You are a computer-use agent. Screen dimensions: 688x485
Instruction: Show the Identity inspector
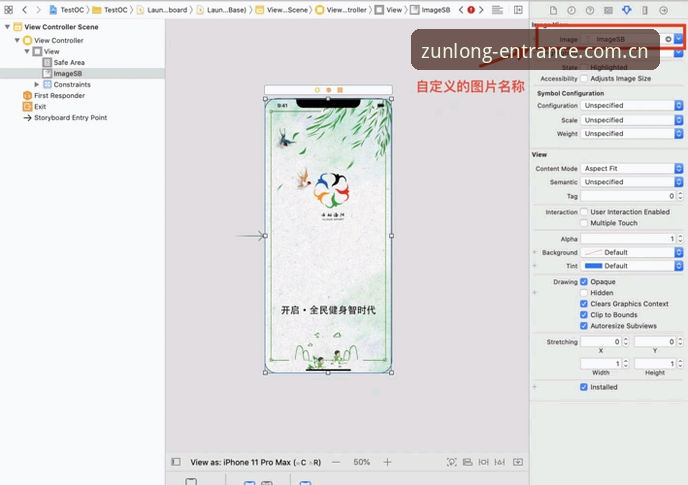608,10
